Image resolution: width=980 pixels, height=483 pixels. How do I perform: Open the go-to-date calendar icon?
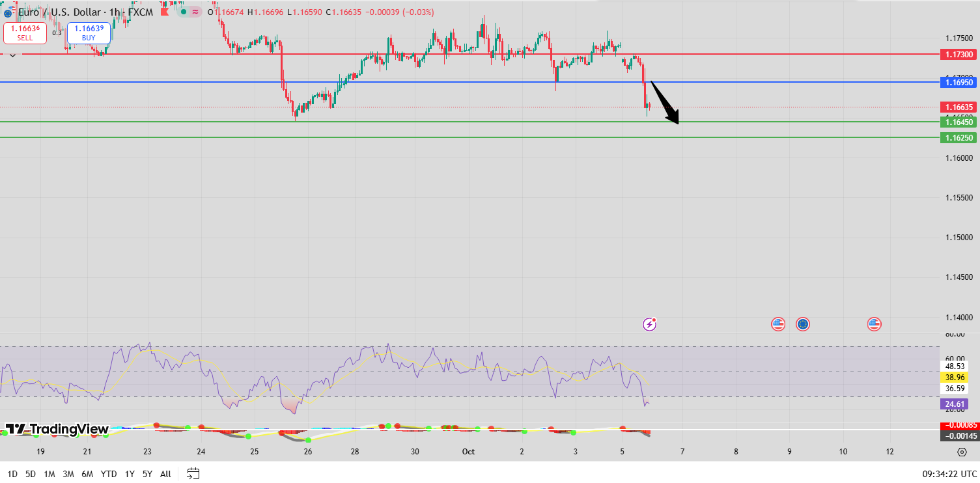point(193,475)
